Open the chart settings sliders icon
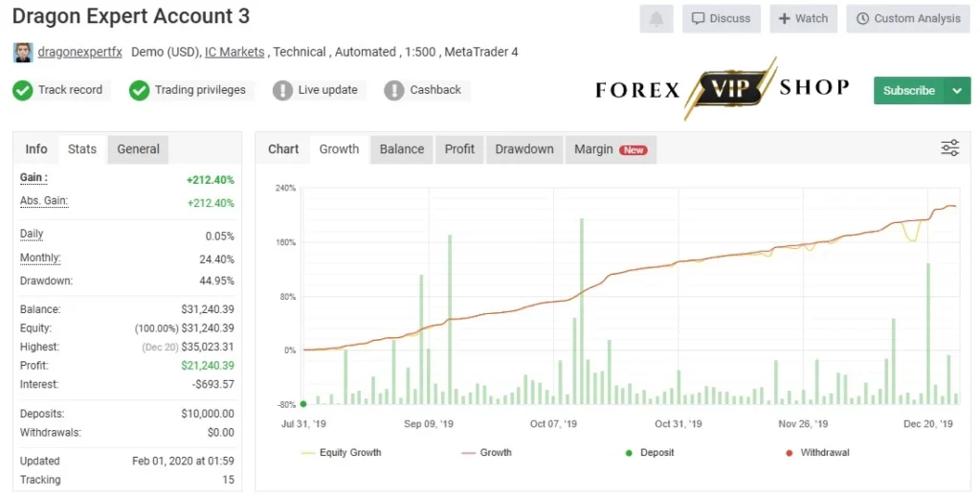 [949, 148]
